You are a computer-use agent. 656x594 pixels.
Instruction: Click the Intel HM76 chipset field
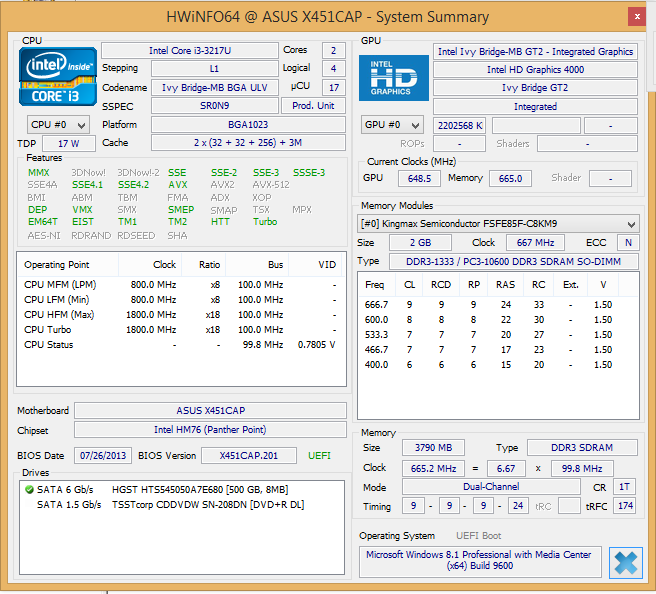(x=210, y=430)
